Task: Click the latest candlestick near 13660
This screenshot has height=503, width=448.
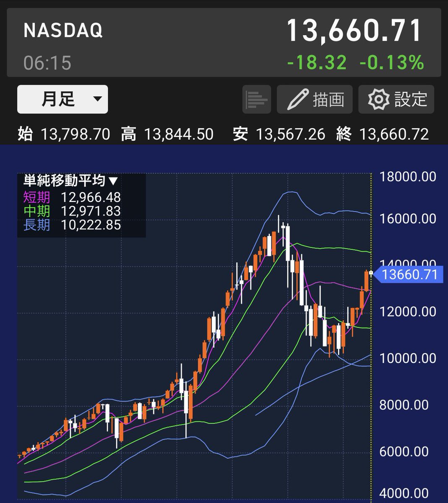Action: [371, 273]
